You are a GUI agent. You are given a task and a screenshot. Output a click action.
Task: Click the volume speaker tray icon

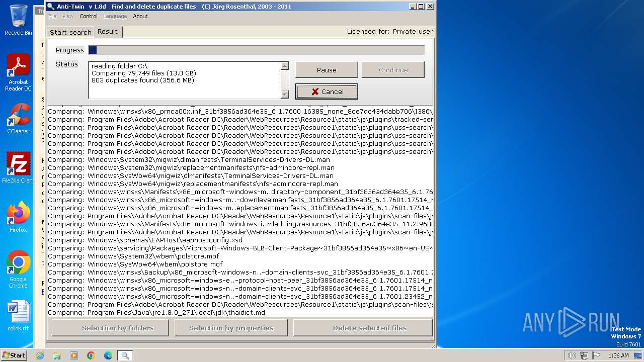[572, 355]
